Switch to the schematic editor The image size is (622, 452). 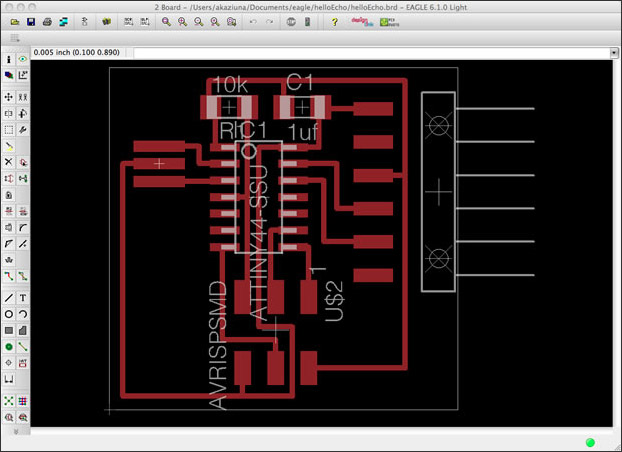point(84,22)
